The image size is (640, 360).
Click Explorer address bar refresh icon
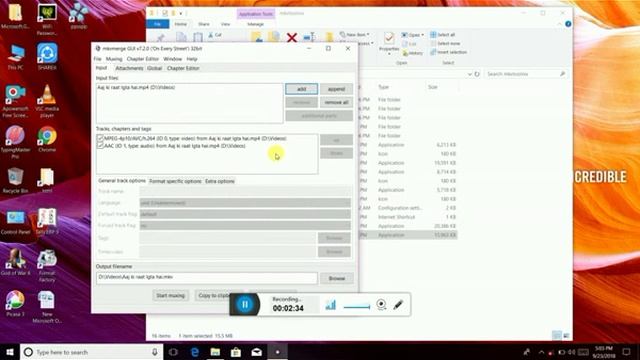477,74
